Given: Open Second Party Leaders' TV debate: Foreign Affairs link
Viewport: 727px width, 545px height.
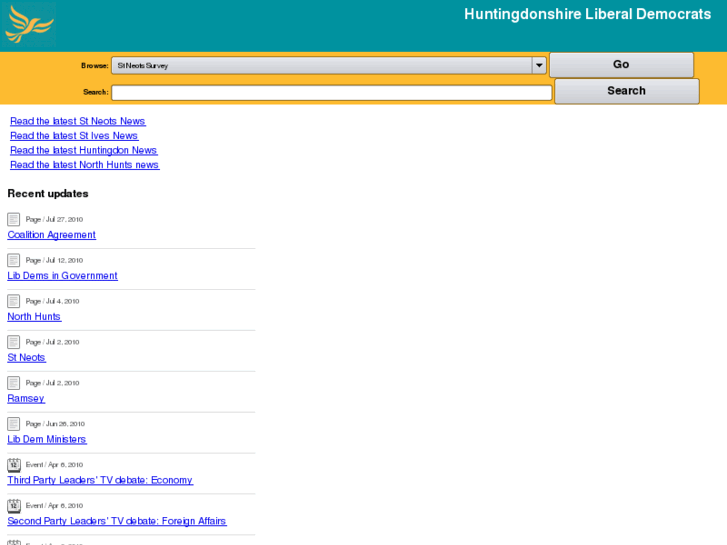Looking at the screenshot, I should pyautogui.click(x=117, y=521).
